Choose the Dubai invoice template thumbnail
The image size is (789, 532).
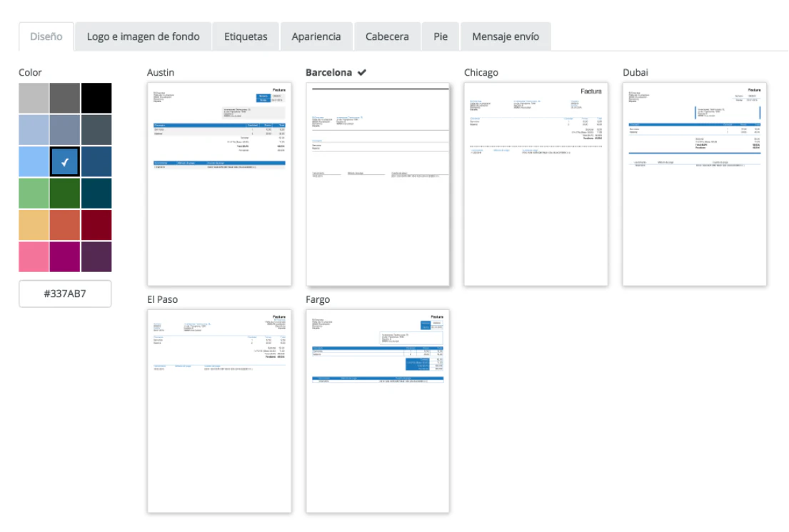click(x=694, y=184)
